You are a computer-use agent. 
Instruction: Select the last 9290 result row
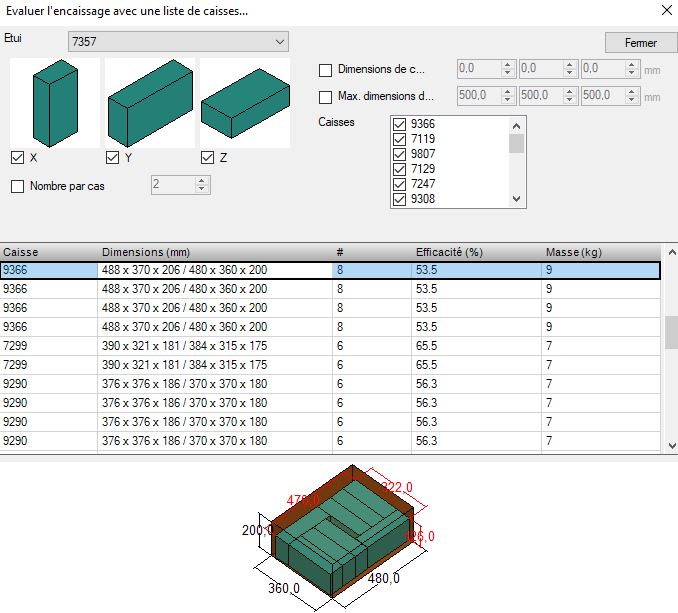pos(330,441)
